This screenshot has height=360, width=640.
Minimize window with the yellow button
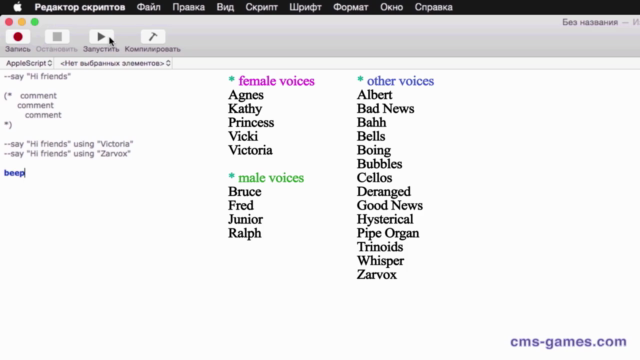coord(22,22)
